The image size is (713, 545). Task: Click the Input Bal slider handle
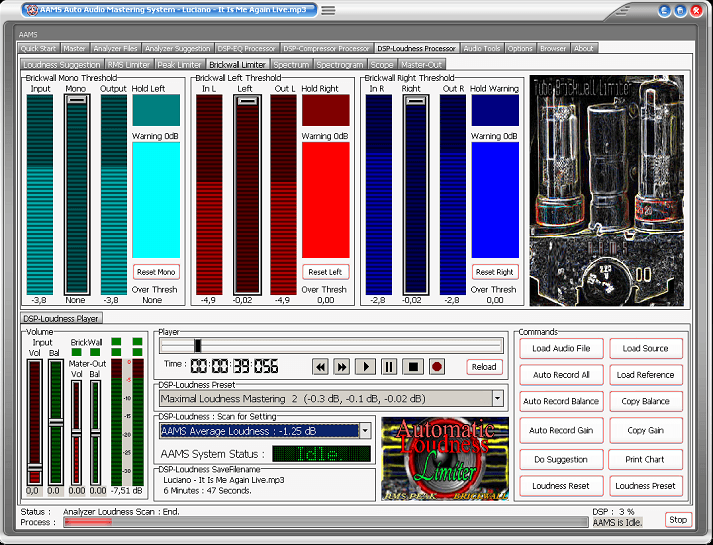(56, 422)
